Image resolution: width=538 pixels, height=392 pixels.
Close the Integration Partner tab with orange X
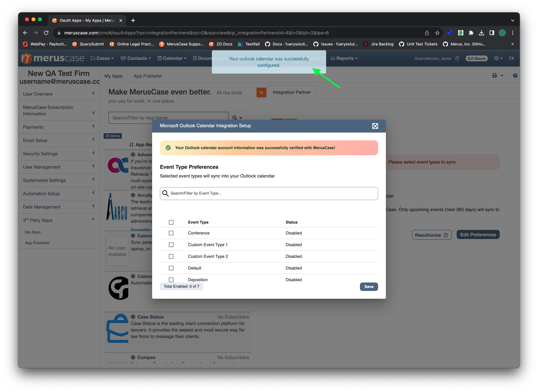(x=261, y=92)
